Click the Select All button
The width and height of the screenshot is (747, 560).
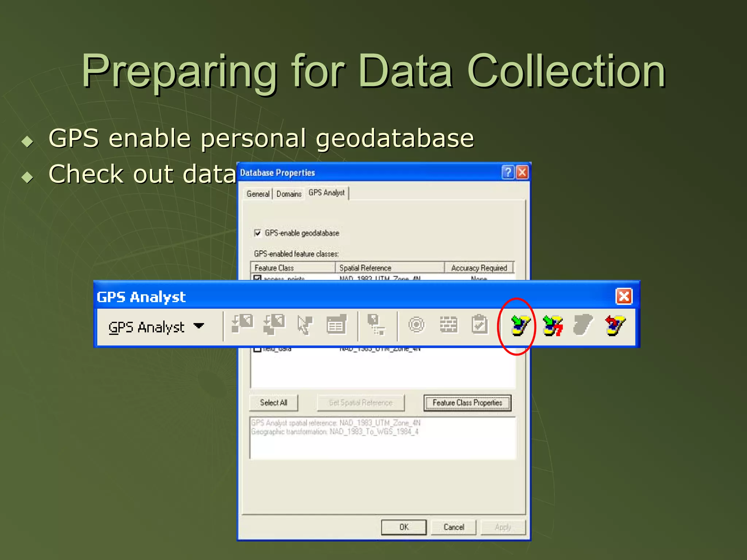274,402
